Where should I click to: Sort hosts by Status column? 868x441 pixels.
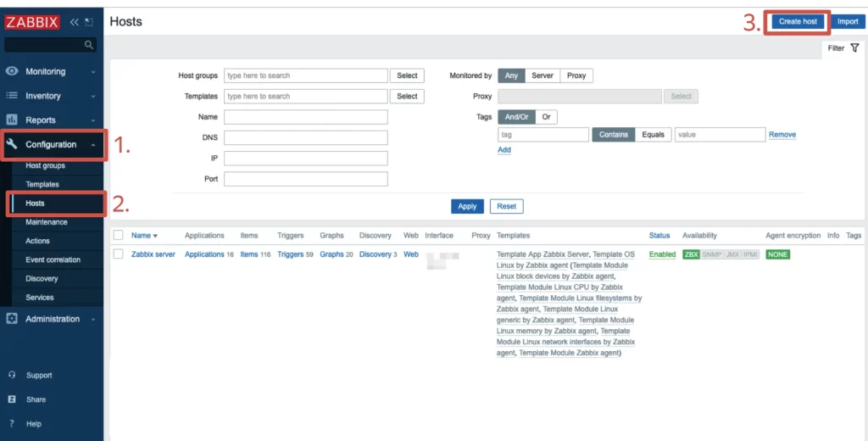[659, 236]
